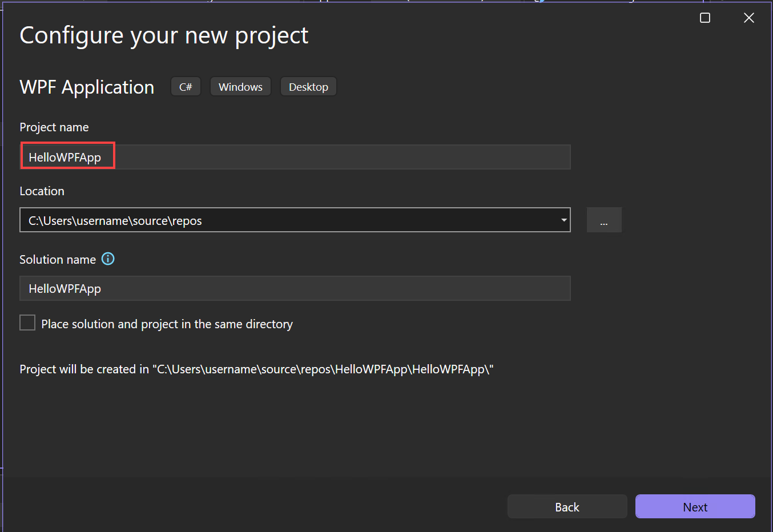Enable Place solution and project in same directory
773x532 pixels.
pos(27,323)
